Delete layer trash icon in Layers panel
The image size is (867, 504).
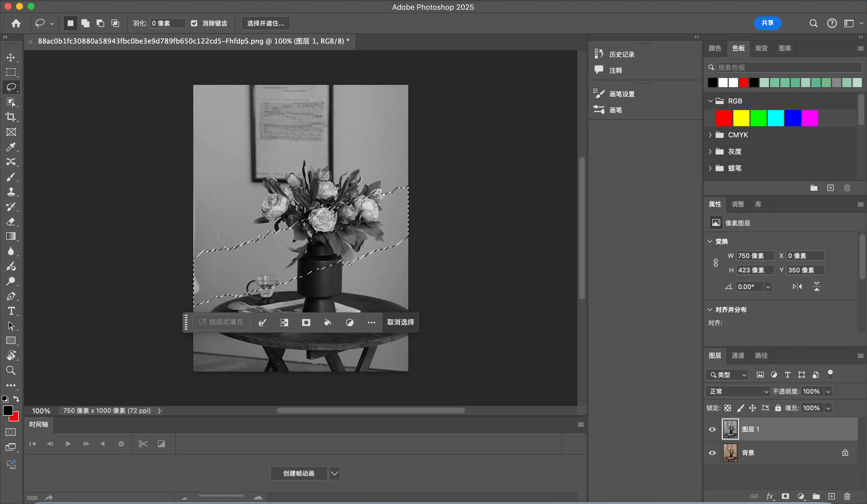[847, 496]
